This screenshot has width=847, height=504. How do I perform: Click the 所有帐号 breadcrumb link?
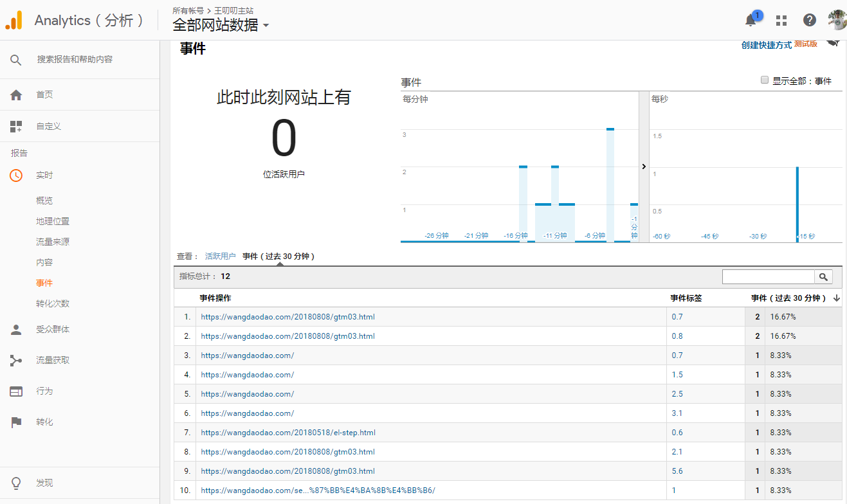[x=187, y=11]
